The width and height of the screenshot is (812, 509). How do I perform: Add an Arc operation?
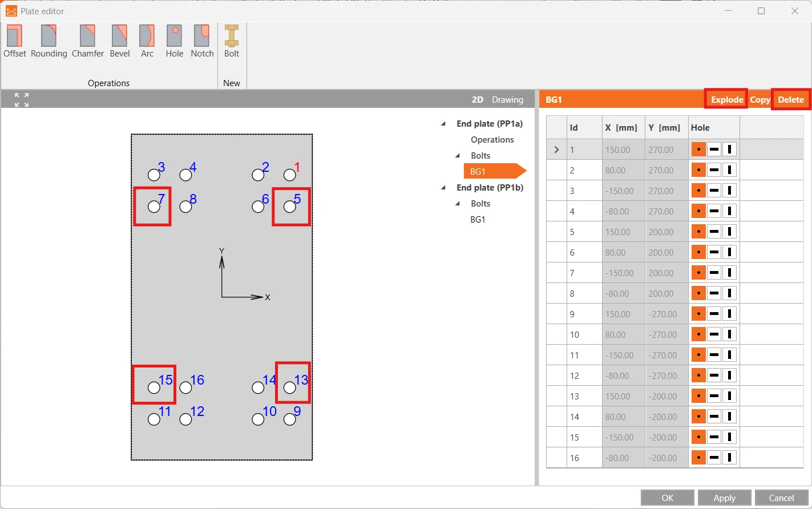tap(147, 41)
